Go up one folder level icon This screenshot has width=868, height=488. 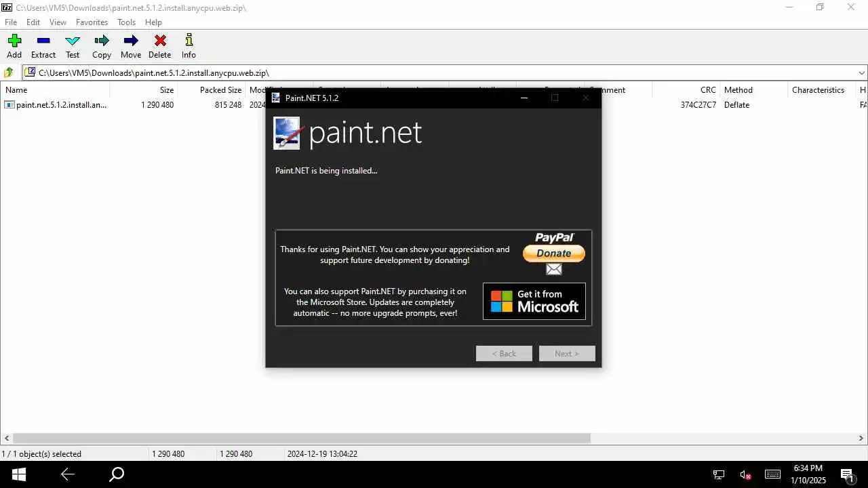click(x=9, y=73)
